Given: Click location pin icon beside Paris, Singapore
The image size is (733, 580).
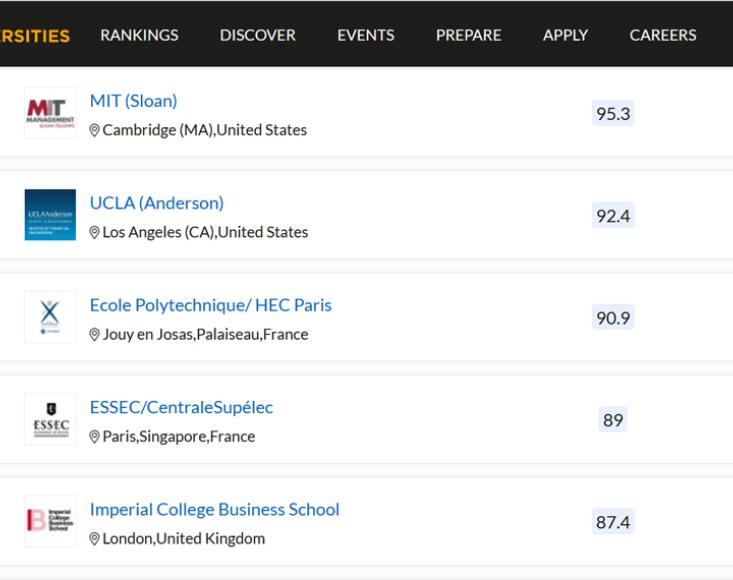Looking at the screenshot, I should pos(94,437).
